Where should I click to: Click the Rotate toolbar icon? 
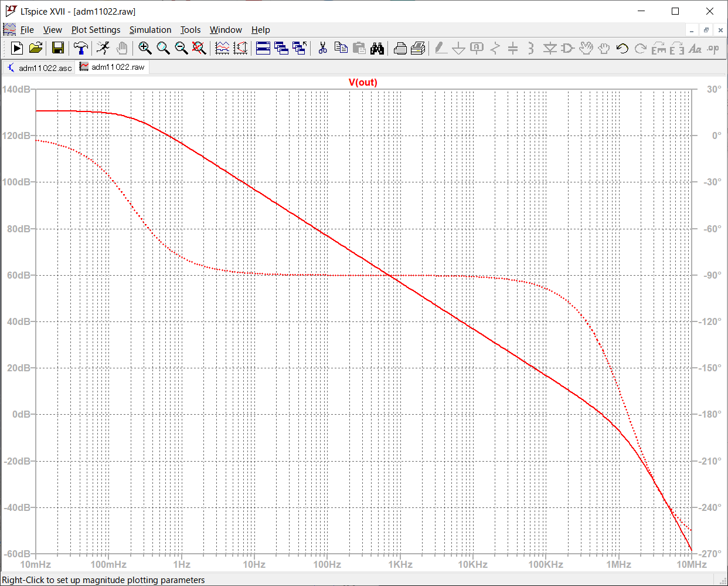coord(659,48)
